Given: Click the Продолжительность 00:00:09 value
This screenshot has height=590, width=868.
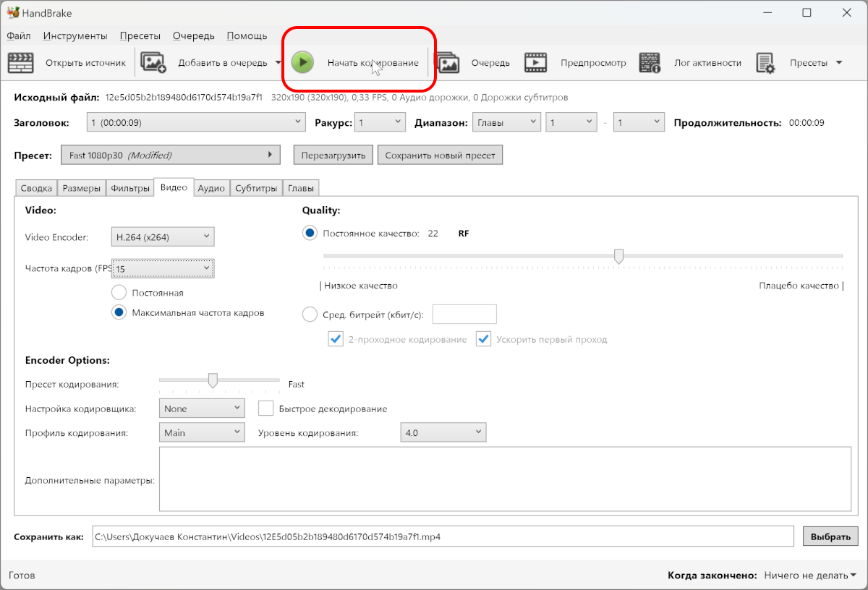Looking at the screenshot, I should 807,123.
